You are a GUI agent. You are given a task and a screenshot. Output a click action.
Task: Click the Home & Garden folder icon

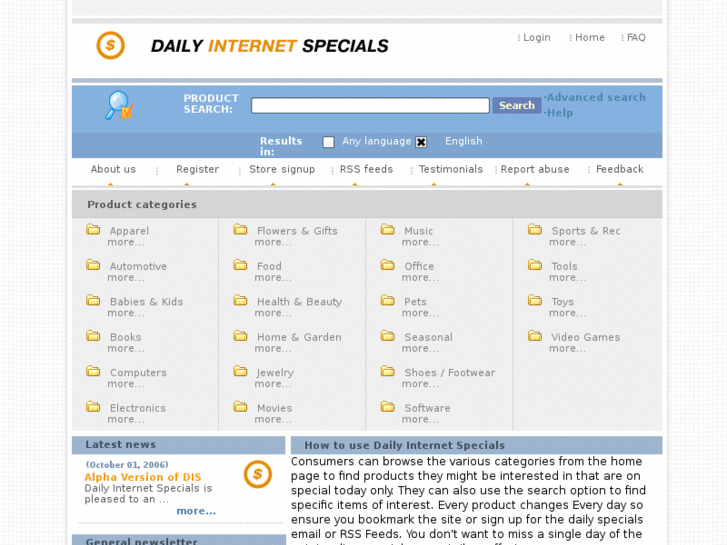(240, 335)
